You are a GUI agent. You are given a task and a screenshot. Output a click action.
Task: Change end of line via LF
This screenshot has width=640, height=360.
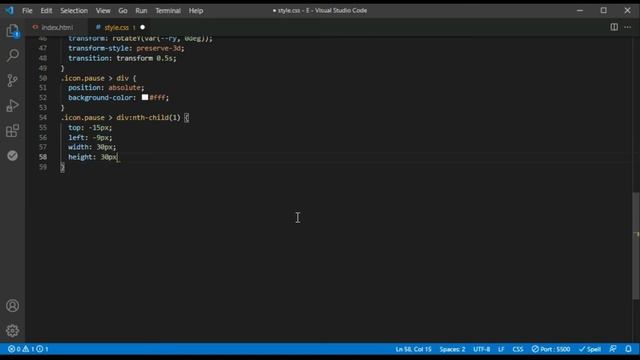(501, 349)
